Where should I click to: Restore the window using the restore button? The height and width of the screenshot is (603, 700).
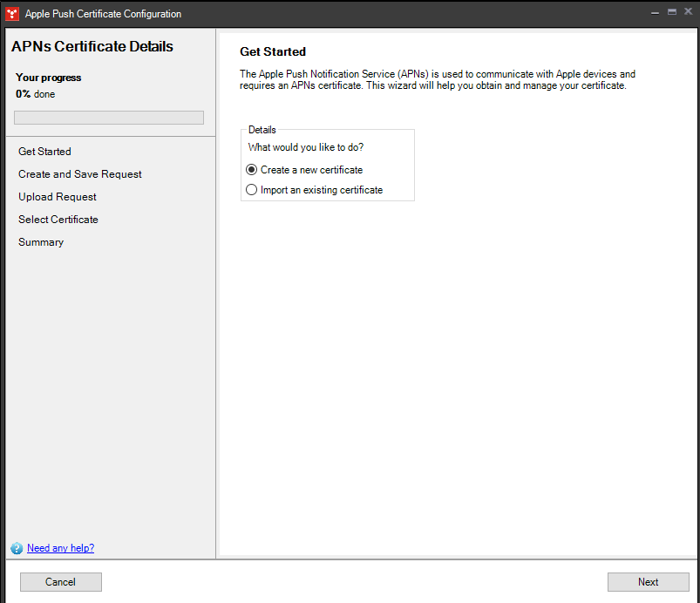pyautogui.click(x=669, y=12)
